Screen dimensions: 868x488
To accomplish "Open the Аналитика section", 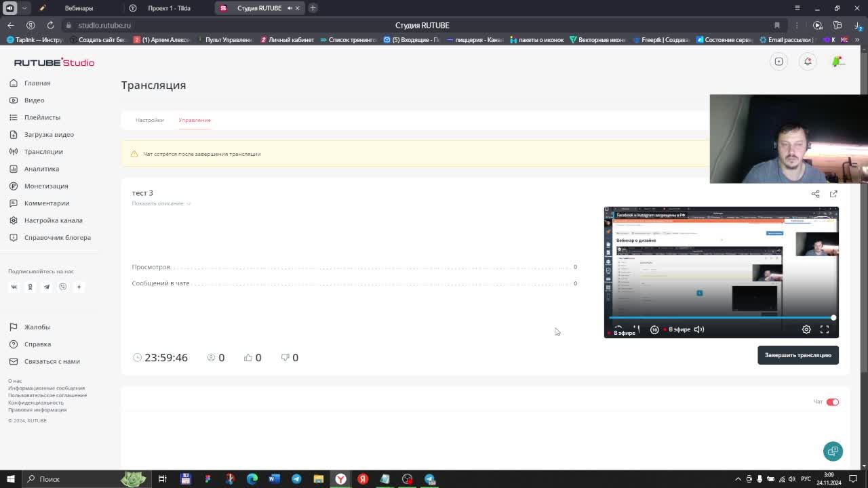I will tap(35, 169).
